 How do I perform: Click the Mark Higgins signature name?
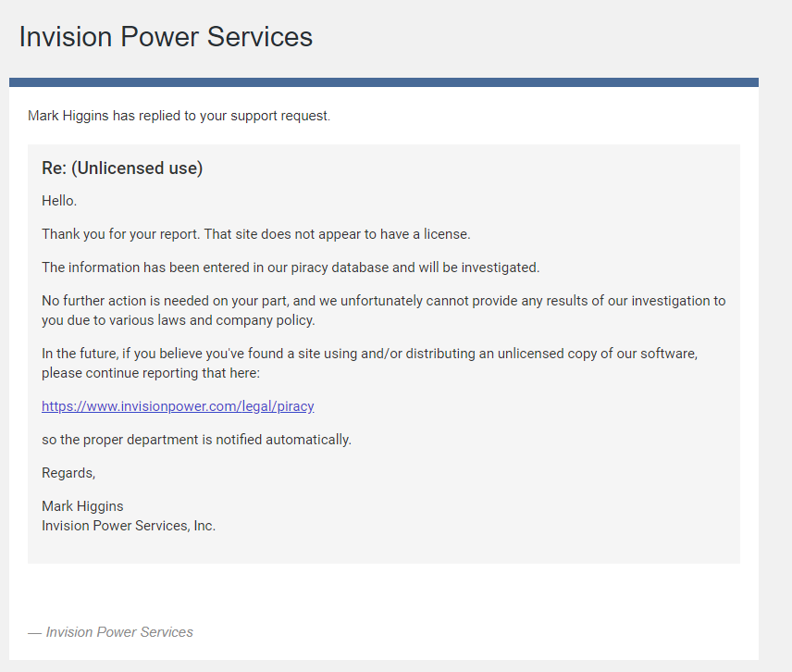click(x=82, y=506)
